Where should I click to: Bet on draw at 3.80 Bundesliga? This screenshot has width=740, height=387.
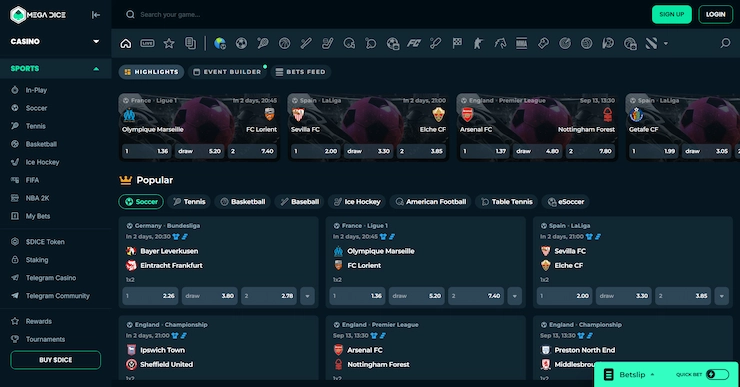tap(210, 296)
